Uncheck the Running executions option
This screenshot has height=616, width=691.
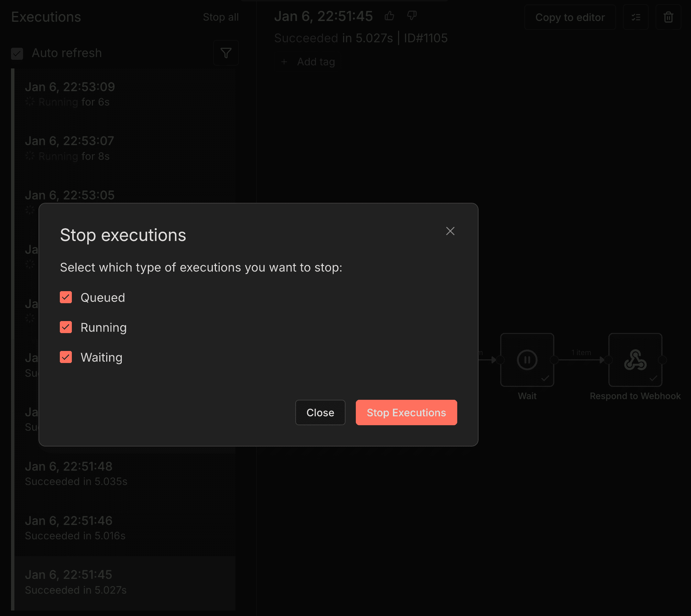click(x=66, y=327)
